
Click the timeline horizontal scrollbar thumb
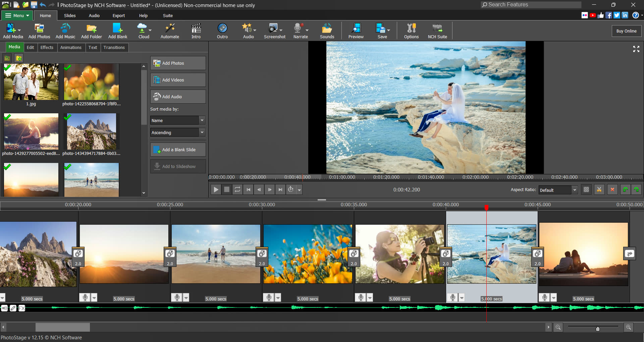click(x=63, y=327)
